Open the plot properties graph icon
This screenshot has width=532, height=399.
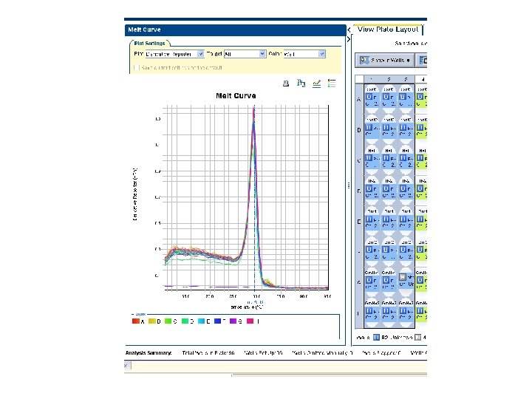tap(316, 83)
